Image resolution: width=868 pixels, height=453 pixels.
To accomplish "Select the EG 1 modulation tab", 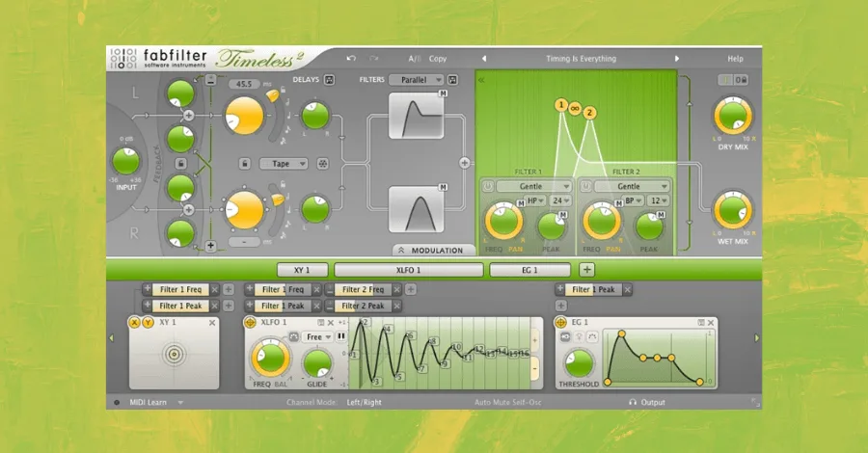I will click(529, 270).
